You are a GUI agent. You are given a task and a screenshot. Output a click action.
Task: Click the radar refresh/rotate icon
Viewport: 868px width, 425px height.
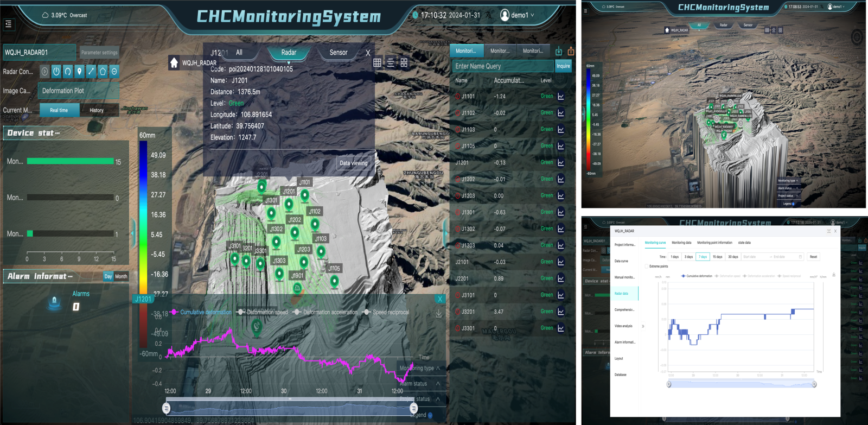coord(68,71)
